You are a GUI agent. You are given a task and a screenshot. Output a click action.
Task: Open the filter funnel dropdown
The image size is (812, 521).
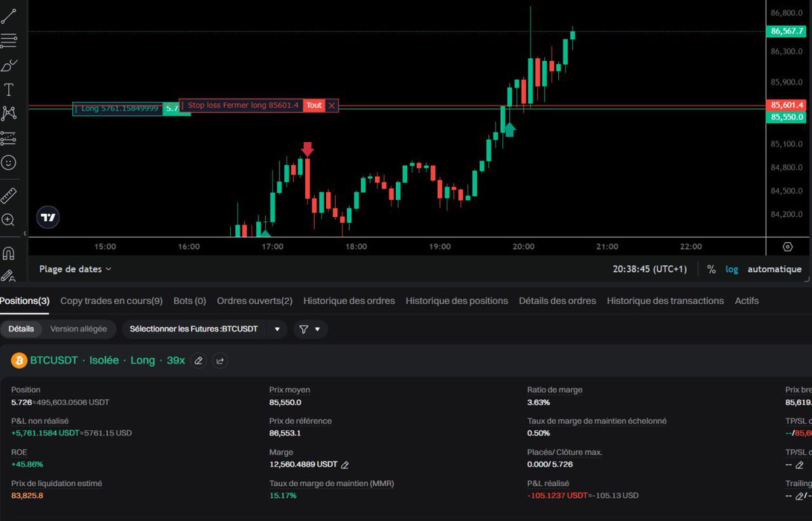311,329
